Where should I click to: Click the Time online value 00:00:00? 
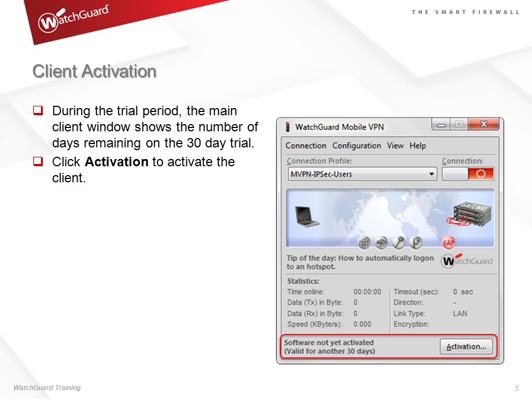click(x=367, y=292)
